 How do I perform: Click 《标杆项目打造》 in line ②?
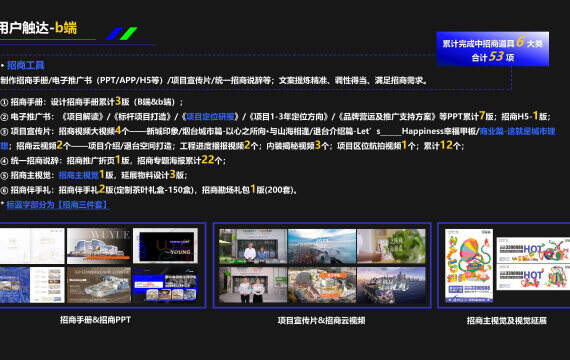coord(142,116)
